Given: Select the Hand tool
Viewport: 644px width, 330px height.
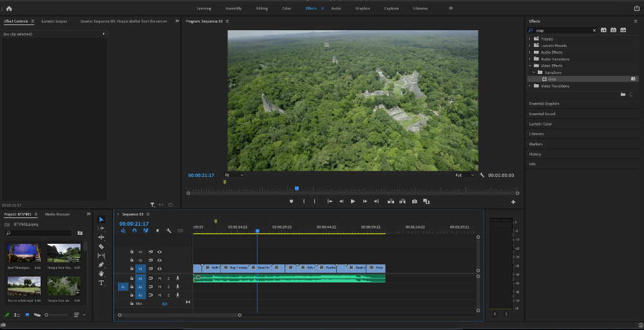Looking at the screenshot, I should 101,273.
